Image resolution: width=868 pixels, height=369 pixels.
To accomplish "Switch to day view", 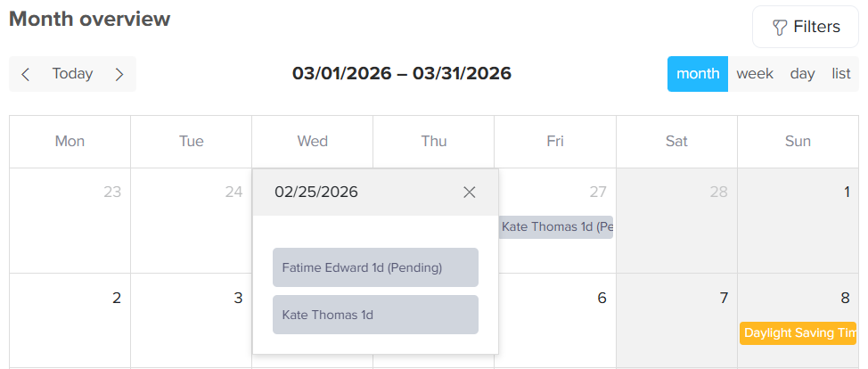I will (802, 74).
